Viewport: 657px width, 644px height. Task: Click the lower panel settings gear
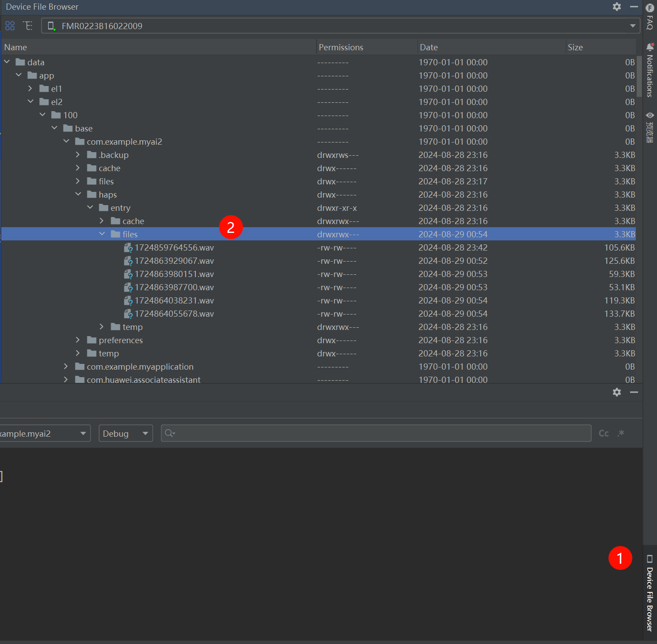(x=617, y=392)
